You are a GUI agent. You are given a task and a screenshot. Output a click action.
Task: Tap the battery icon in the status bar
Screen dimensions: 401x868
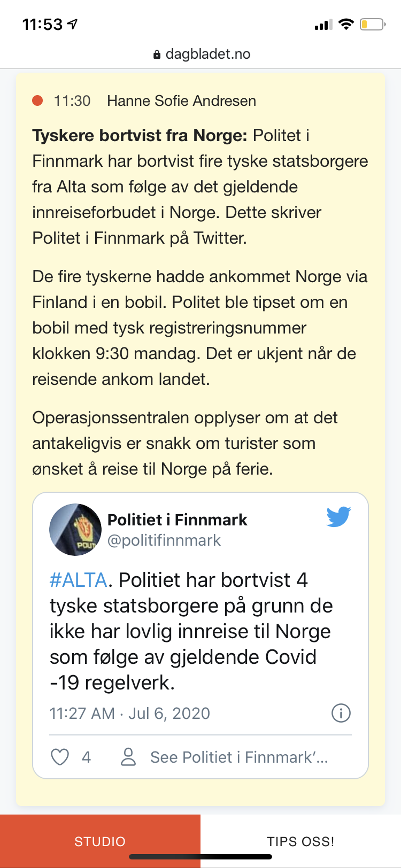click(x=372, y=24)
